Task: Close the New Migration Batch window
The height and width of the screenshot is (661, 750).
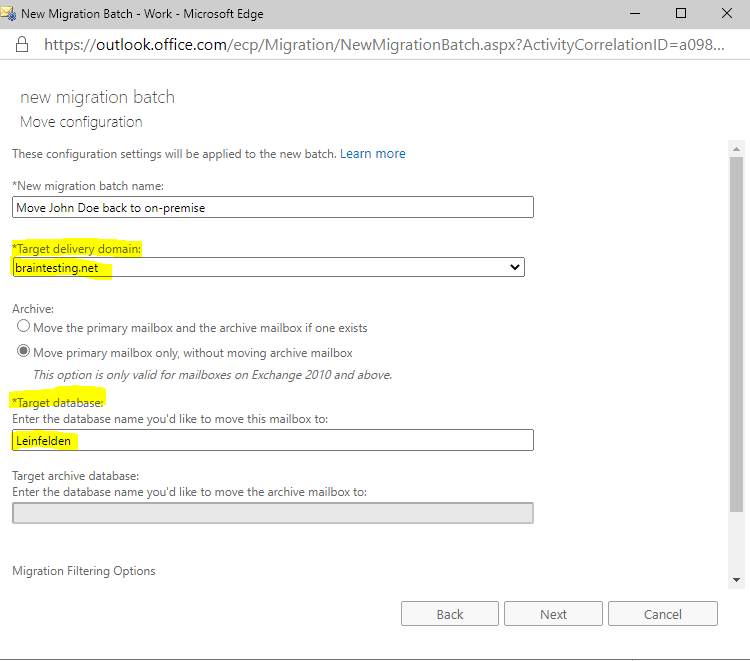Action: pos(727,13)
